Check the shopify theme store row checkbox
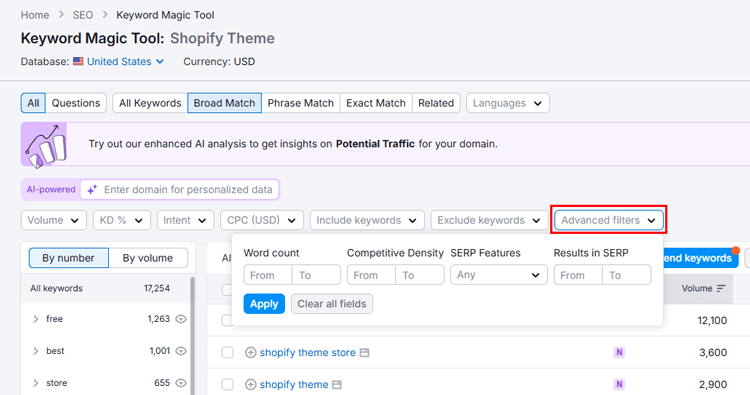Image resolution: width=750 pixels, height=395 pixels. (x=228, y=352)
